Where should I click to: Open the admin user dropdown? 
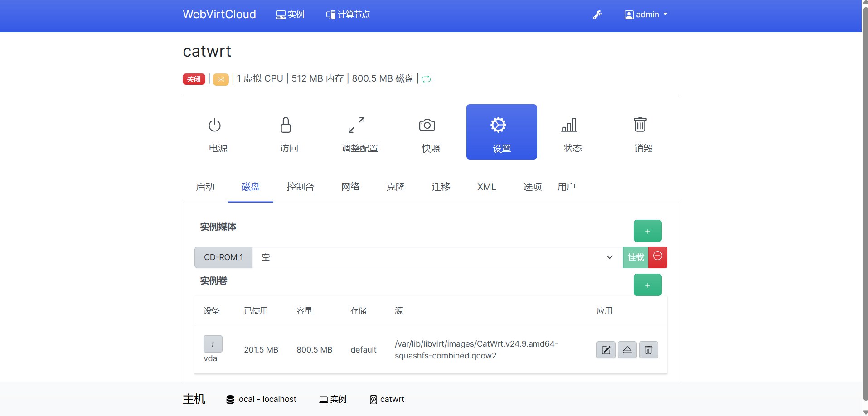pos(646,15)
